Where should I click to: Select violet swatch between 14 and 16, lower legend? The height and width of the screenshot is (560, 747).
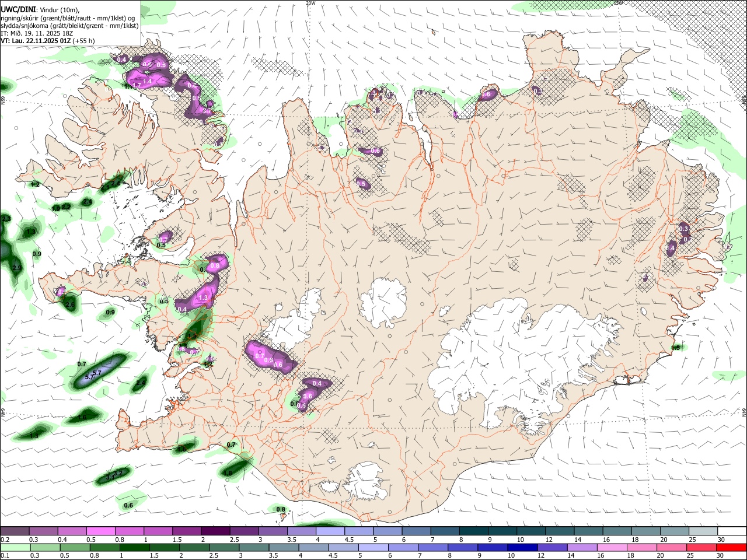pos(582,547)
